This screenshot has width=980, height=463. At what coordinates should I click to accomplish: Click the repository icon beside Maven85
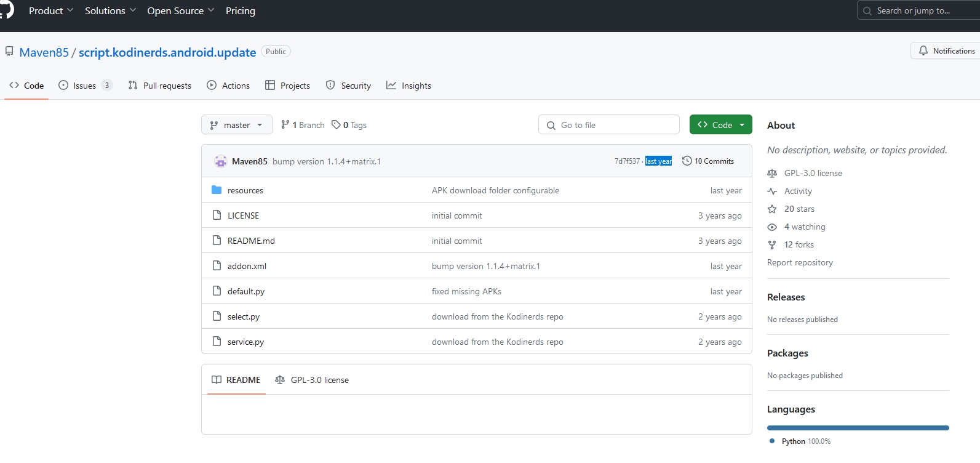coord(9,51)
